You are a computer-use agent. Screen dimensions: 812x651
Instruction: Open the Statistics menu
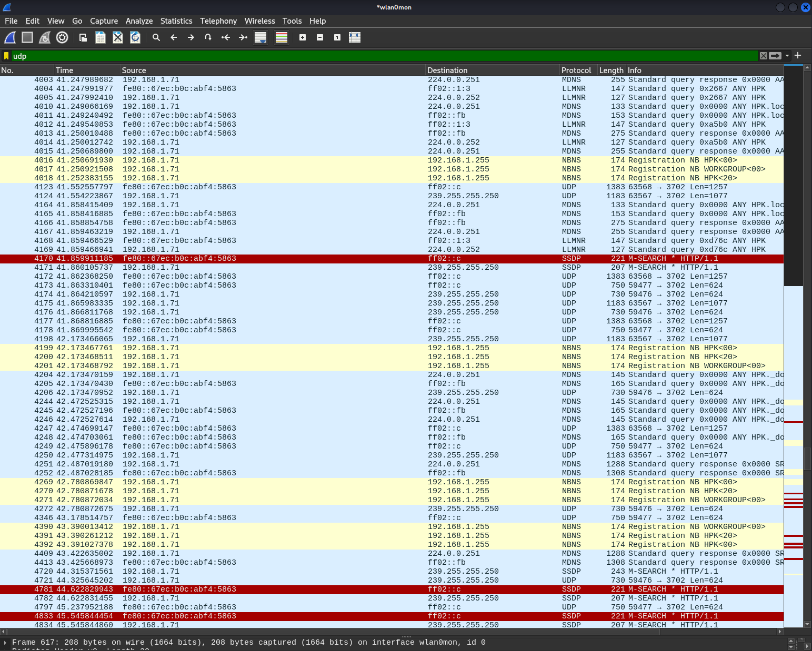pos(176,21)
